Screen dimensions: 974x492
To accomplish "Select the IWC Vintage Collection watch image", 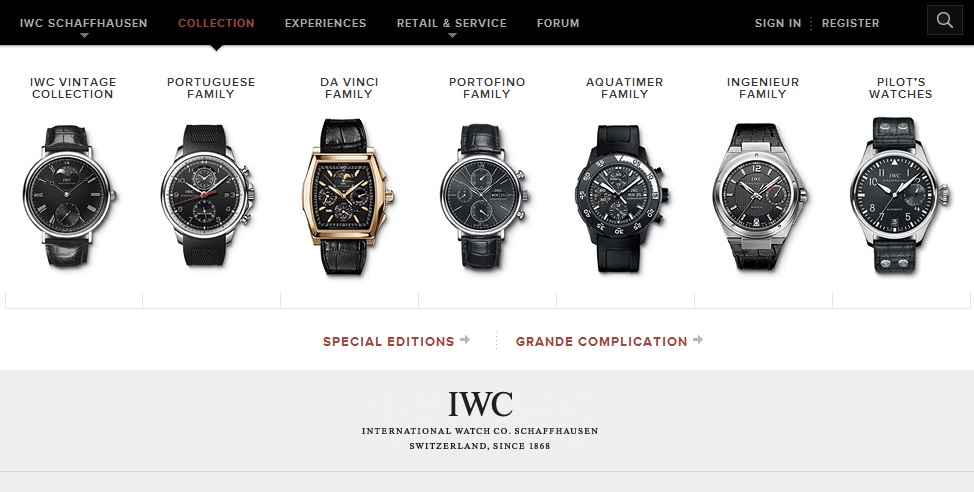I will click(x=69, y=196).
